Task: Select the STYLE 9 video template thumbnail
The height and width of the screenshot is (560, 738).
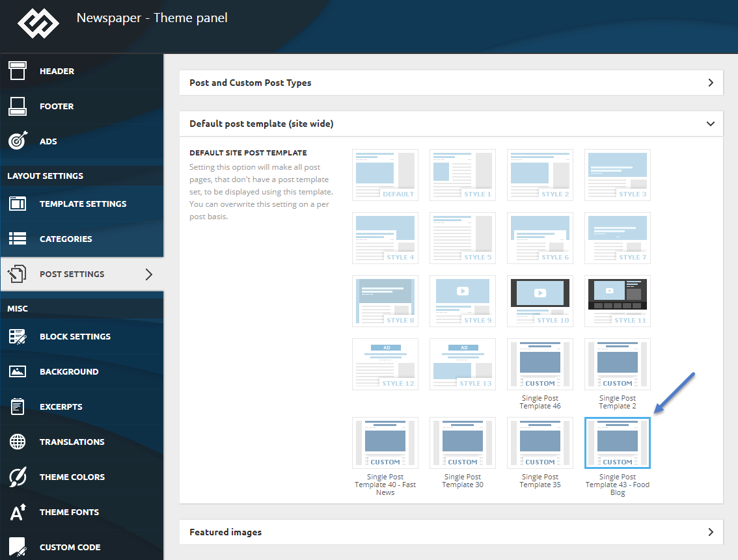Action: point(463,301)
